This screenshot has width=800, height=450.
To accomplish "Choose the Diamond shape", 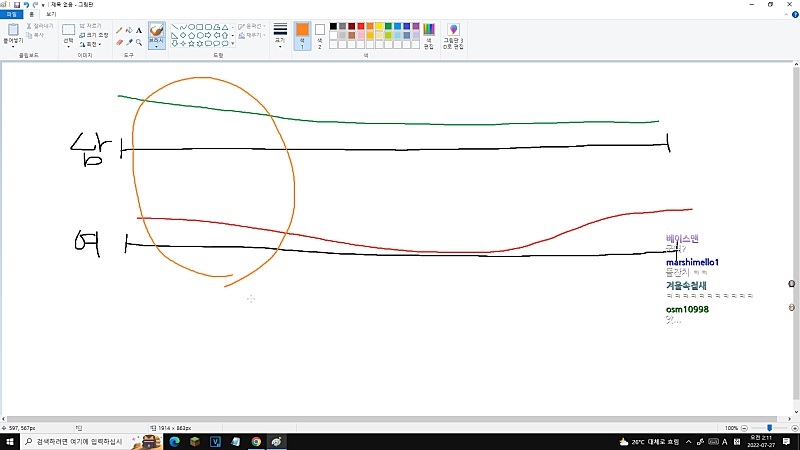I will [183, 36].
